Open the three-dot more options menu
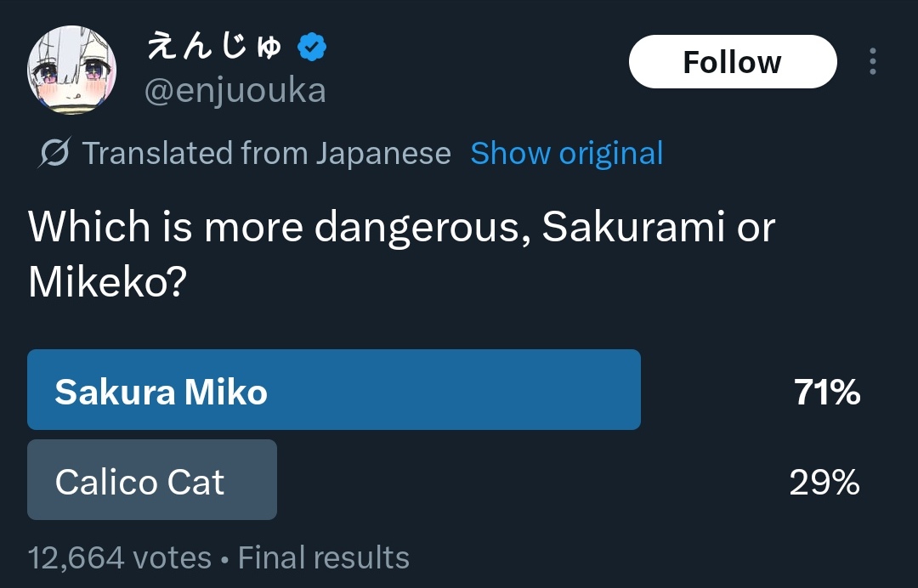The image size is (918, 588). 872,61
